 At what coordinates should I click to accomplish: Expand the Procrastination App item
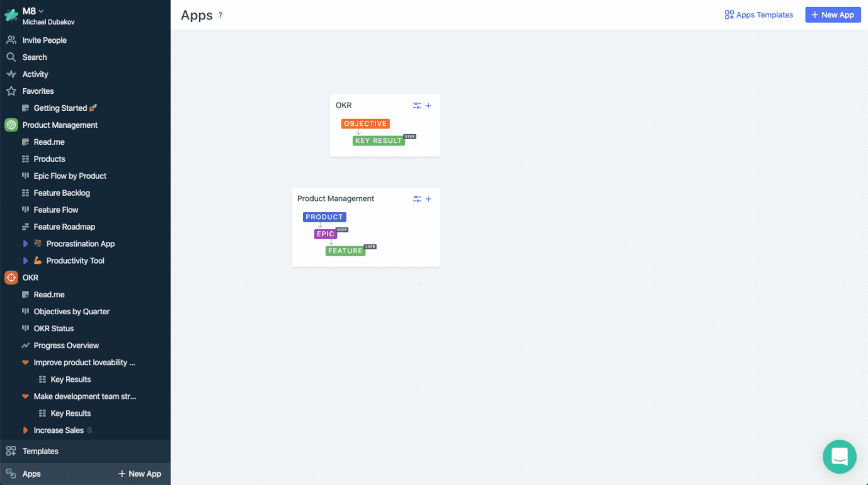(x=26, y=244)
